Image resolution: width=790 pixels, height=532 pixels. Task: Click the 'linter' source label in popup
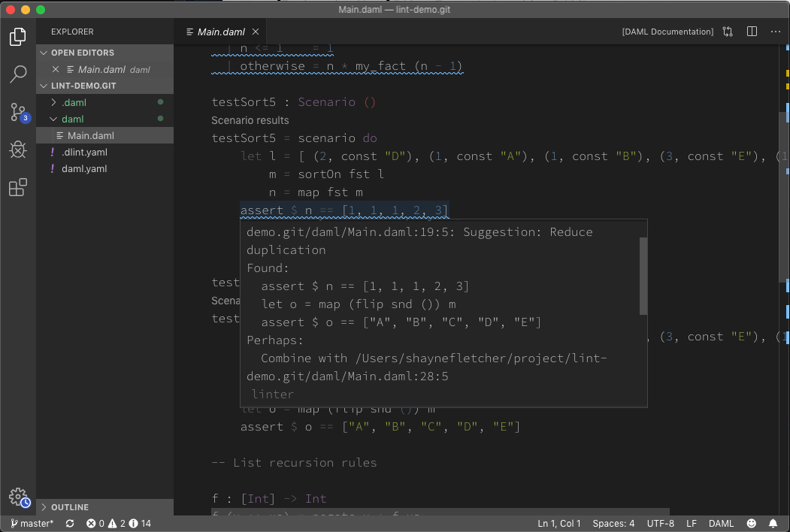[x=272, y=394]
